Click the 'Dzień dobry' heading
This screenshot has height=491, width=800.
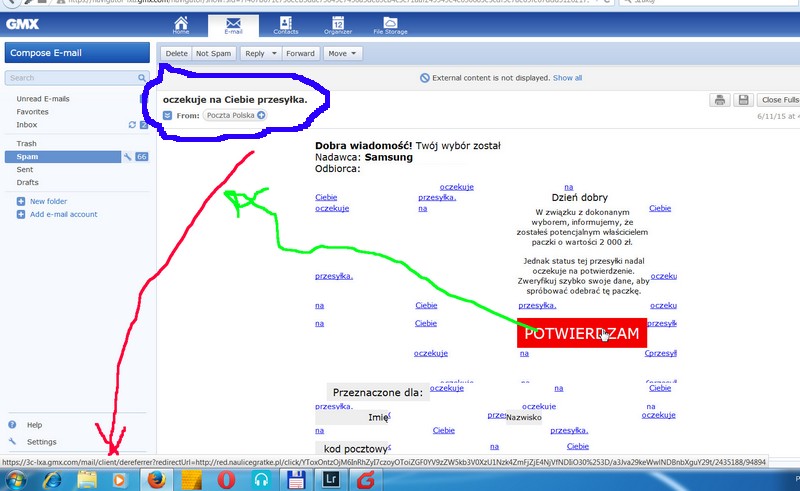(580, 198)
